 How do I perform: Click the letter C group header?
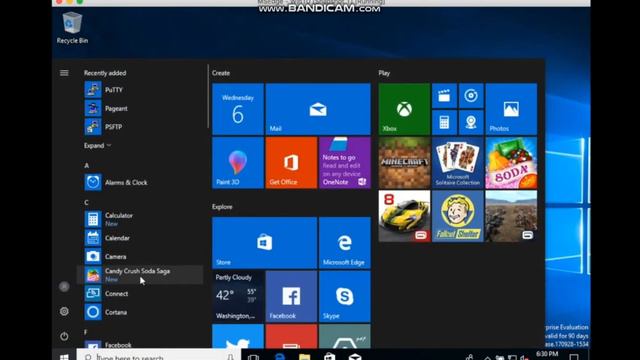(87, 202)
